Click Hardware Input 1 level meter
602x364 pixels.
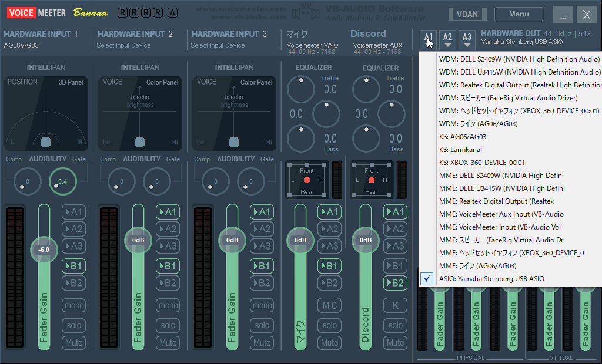click(15, 277)
